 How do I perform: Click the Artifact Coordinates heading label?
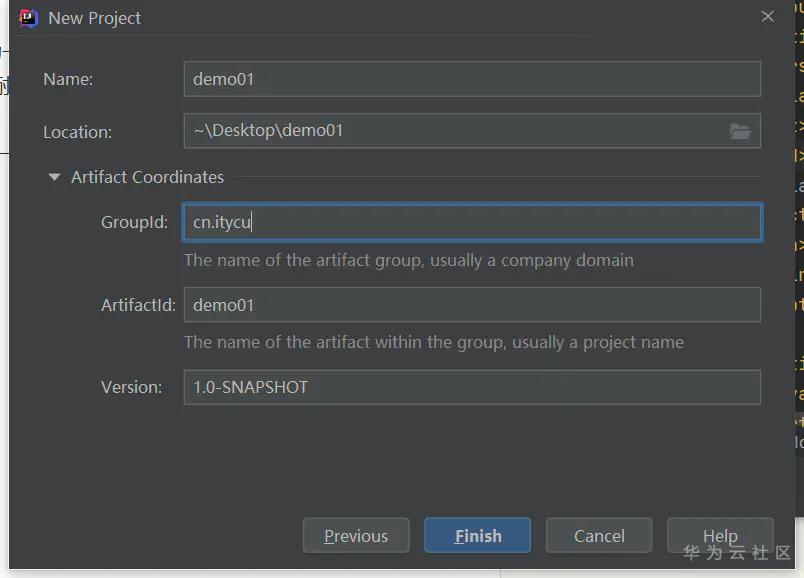coord(148,177)
